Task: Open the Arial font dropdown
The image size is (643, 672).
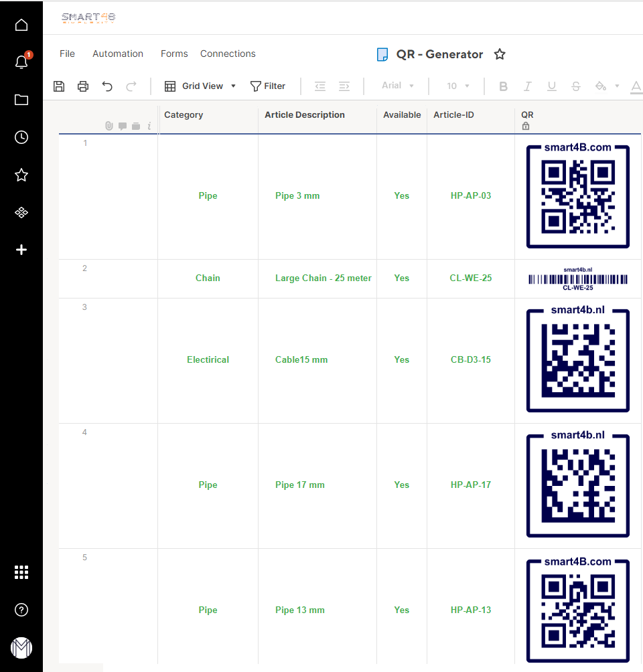Action: (x=398, y=86)
